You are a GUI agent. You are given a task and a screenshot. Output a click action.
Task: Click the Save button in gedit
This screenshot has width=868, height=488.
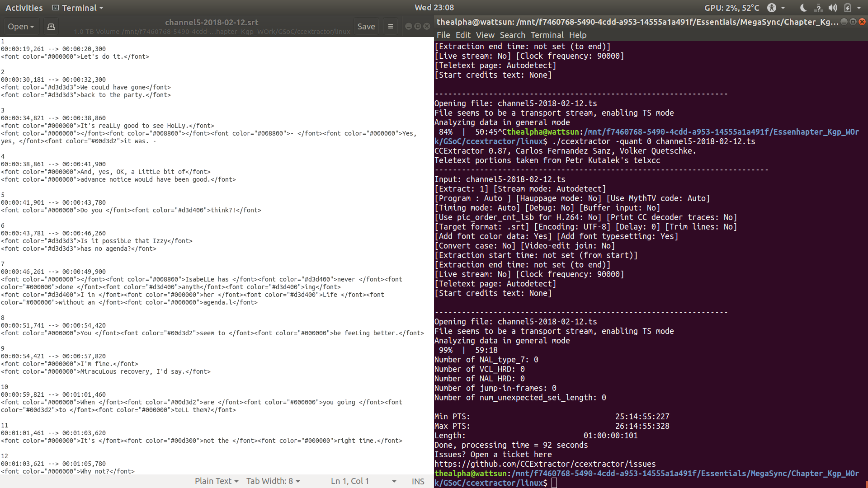366,27
